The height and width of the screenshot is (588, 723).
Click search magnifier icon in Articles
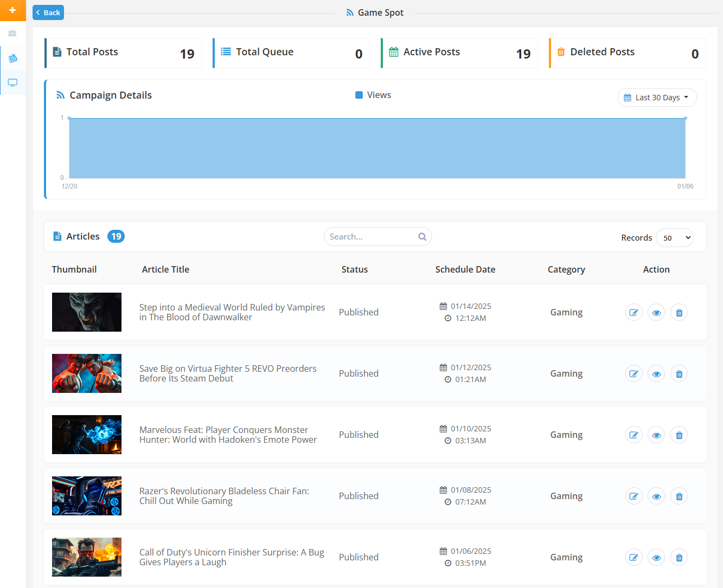tap(422, 237)
